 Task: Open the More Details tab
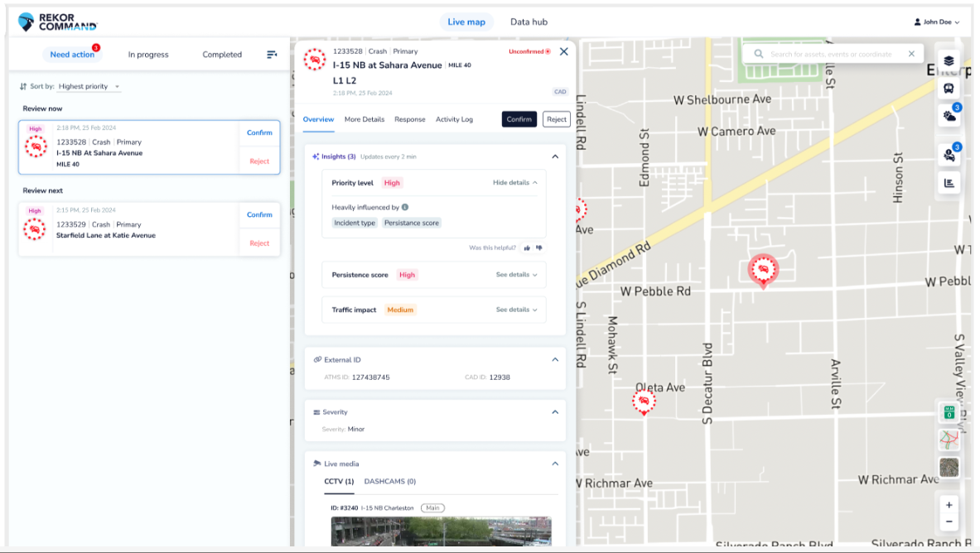click(x=364, y=119)
